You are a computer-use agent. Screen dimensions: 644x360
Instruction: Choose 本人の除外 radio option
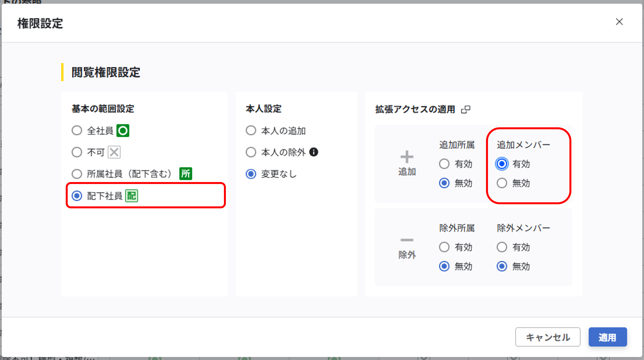click(251, 152)
